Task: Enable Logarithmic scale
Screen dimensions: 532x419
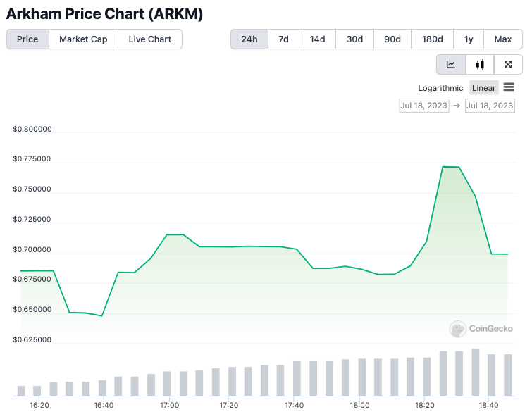Action: pyautogui.click(x=440, y=88)
